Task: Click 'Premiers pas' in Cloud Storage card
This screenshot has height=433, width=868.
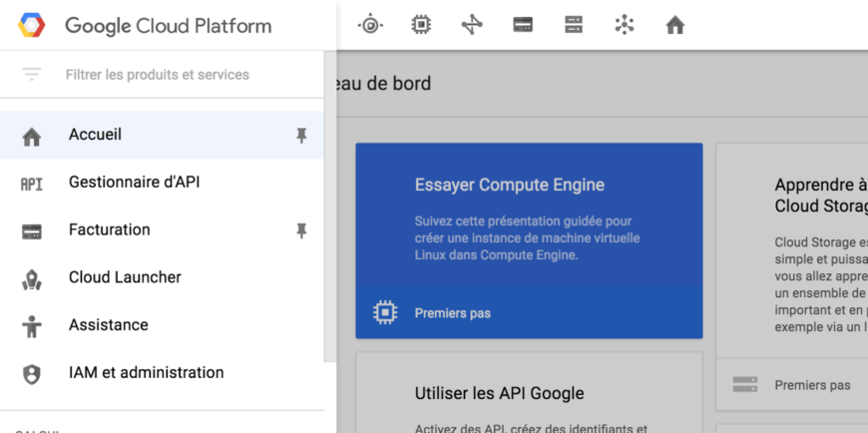Action: click(813, 385)
